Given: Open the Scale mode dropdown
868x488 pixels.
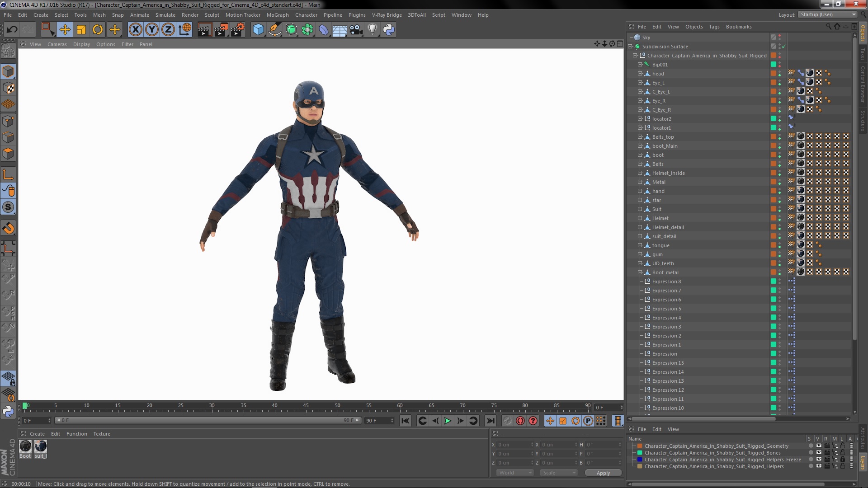Looking at the screenshot, I should (559, 473).
